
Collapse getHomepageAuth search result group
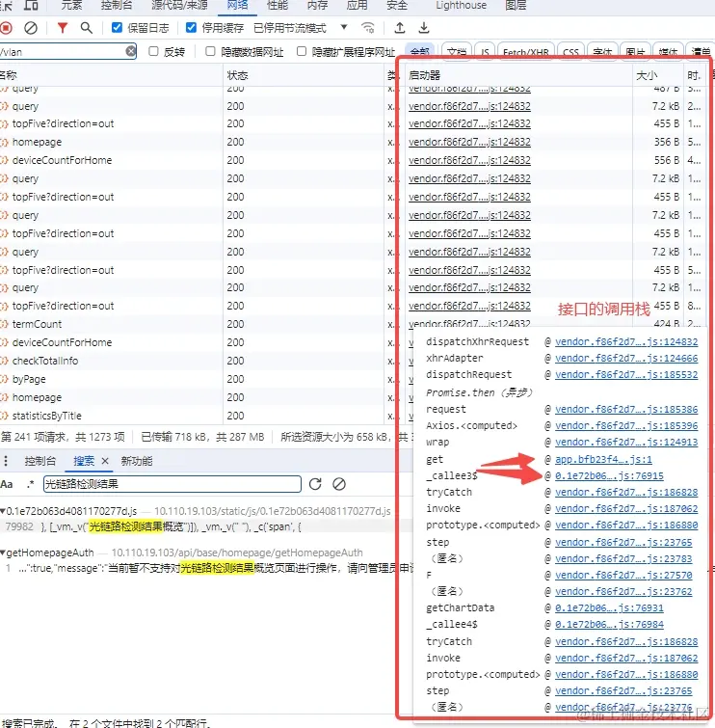click(x=3, y=553)
